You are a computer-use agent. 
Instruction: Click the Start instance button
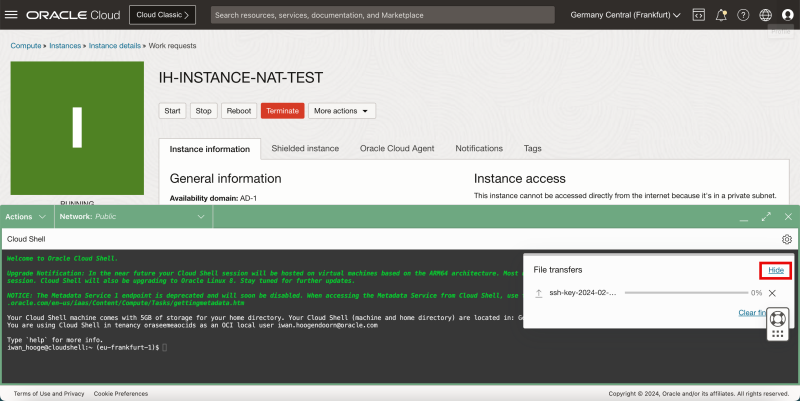click(x=172, y=111)
